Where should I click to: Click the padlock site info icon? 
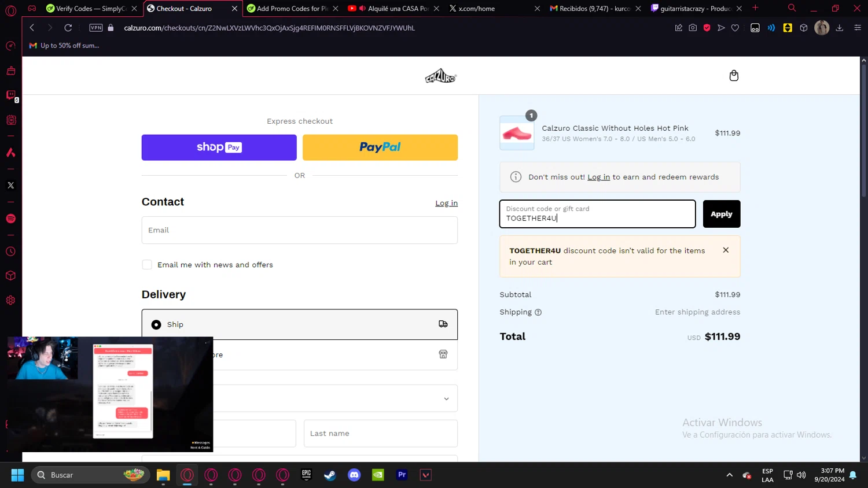[x=111, y=28]
